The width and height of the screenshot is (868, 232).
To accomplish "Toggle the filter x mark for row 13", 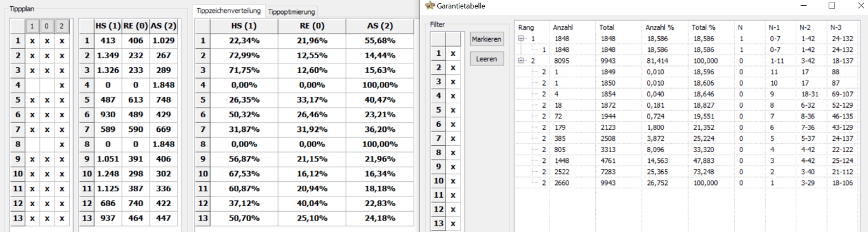I will click(x=452, y=223).
